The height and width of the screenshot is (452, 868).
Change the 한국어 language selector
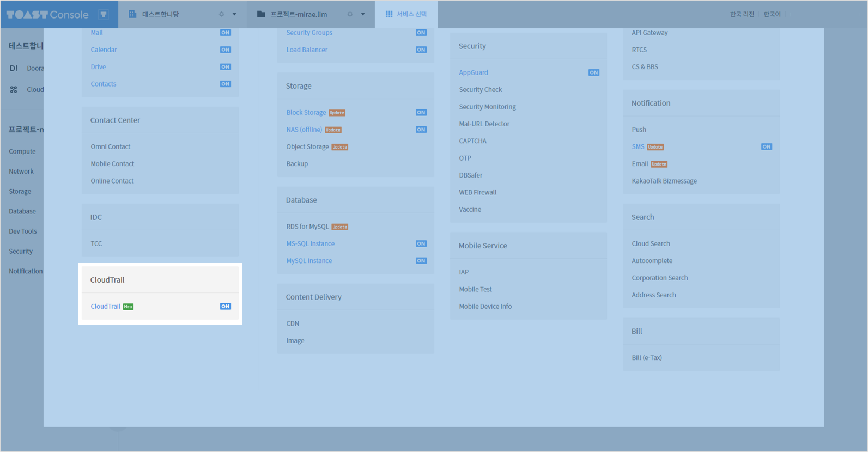(772, 14)
